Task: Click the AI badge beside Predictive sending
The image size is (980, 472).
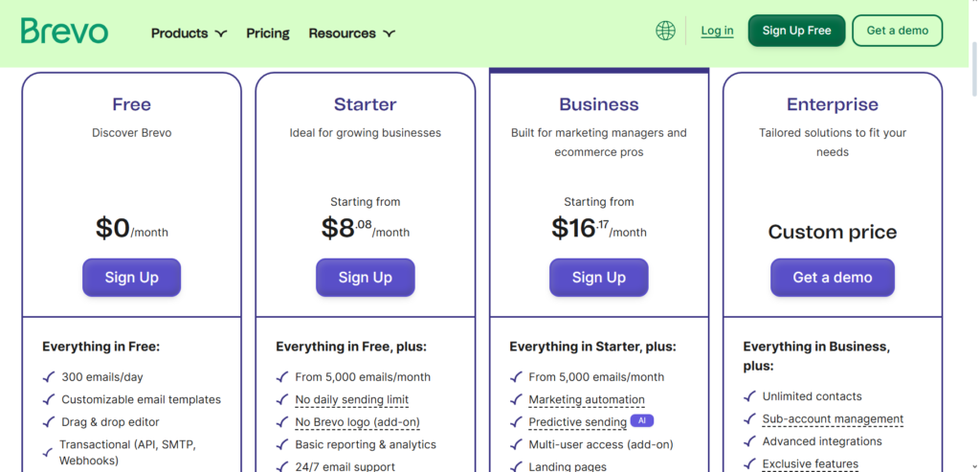Action: pos(642,421)
